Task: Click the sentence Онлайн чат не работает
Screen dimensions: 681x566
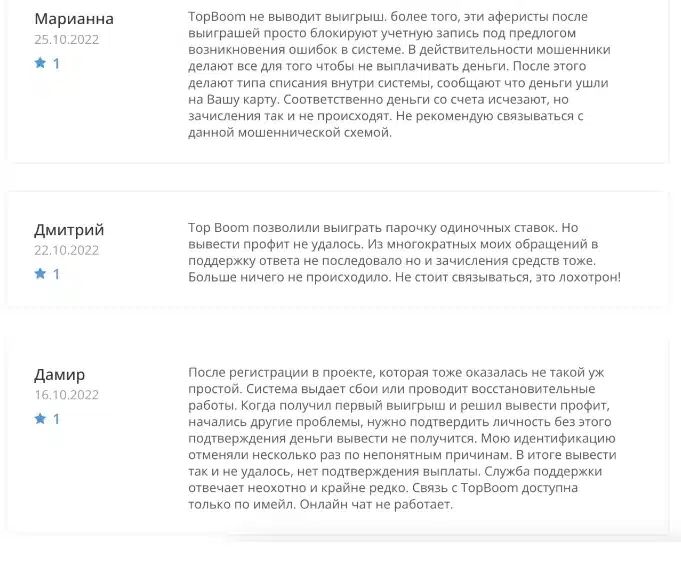Action: coord(376,505)
